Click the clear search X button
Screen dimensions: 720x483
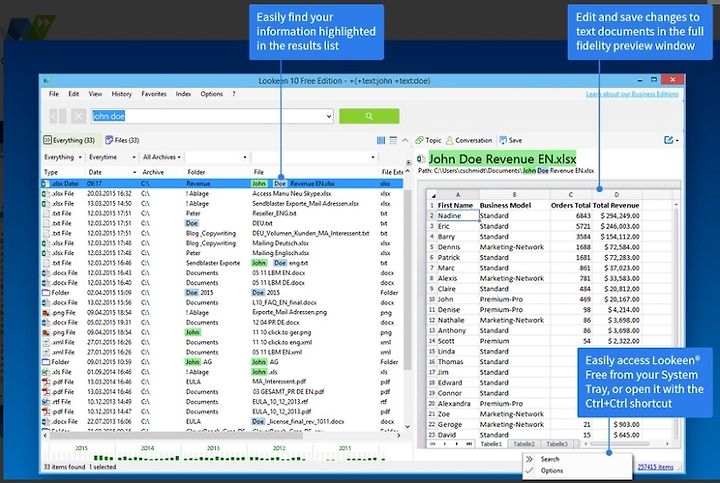[78, 116]
